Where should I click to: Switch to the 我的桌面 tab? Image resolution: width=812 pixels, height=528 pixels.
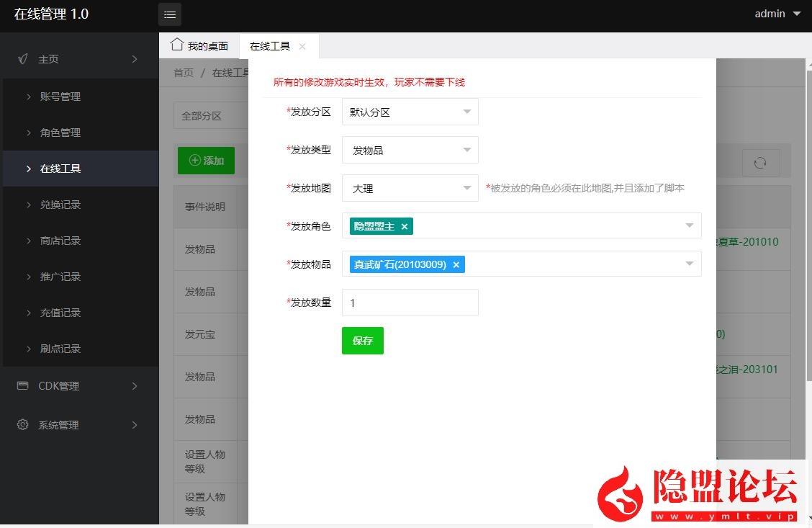(199, 46)
